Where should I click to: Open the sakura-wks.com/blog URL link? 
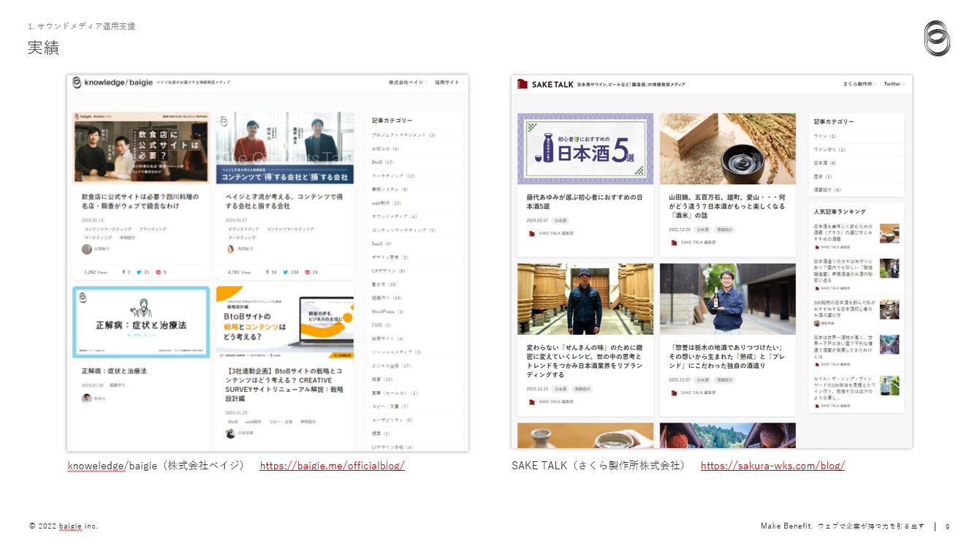[x=772, y=466]
